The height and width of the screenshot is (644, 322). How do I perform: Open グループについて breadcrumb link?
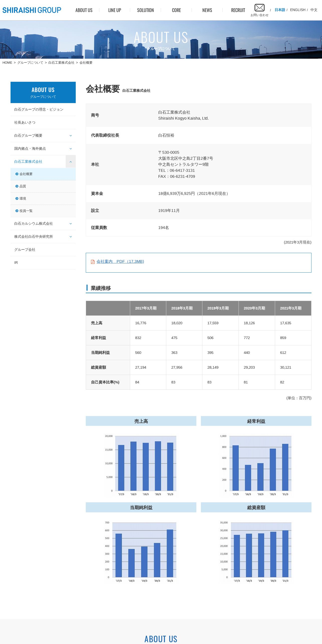click(30, 63)
